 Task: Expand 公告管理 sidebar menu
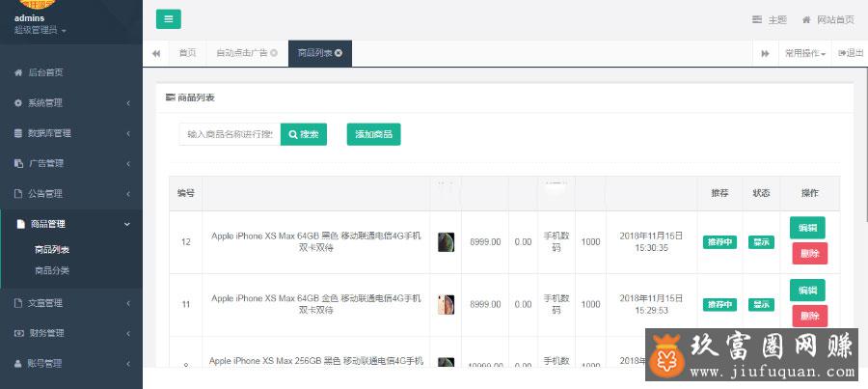click(70, 194)
